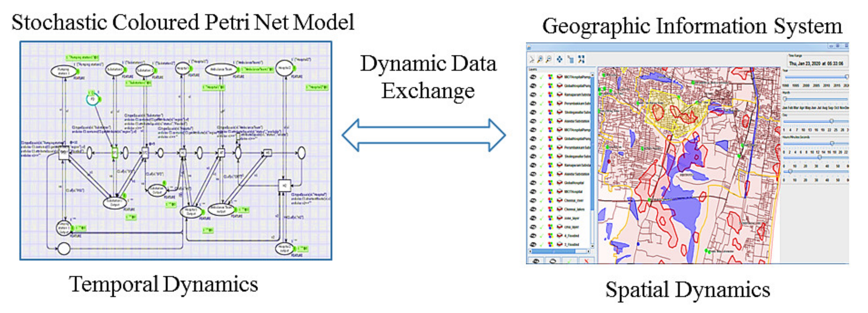Select the pan (four-arrow) tool

(559, 59)
